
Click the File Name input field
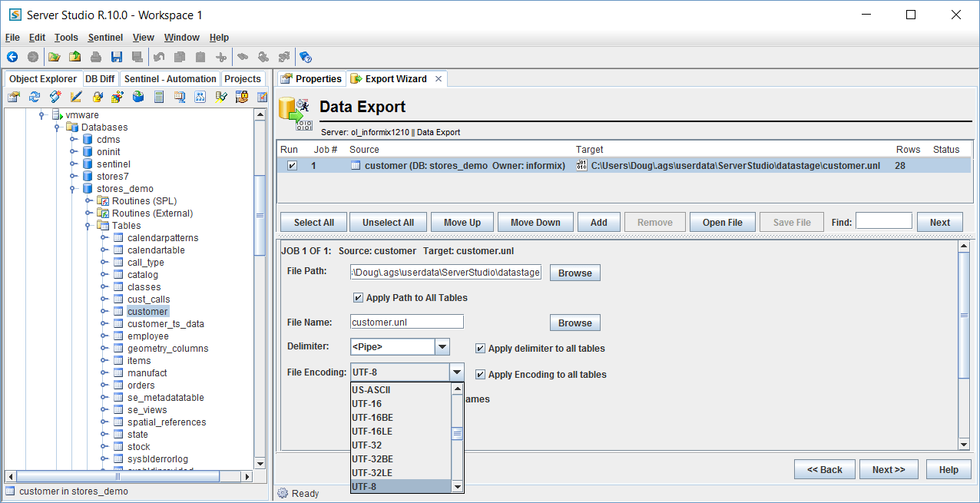pos(407,323)
